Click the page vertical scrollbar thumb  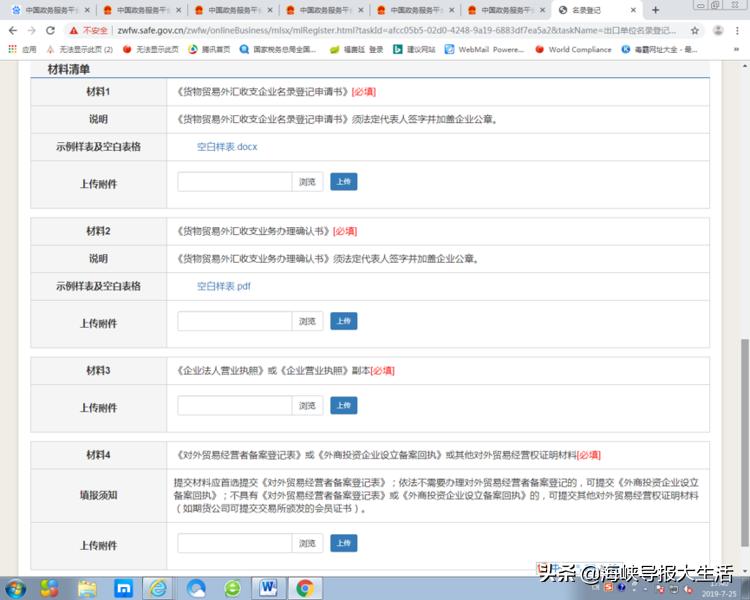(744, 443)
